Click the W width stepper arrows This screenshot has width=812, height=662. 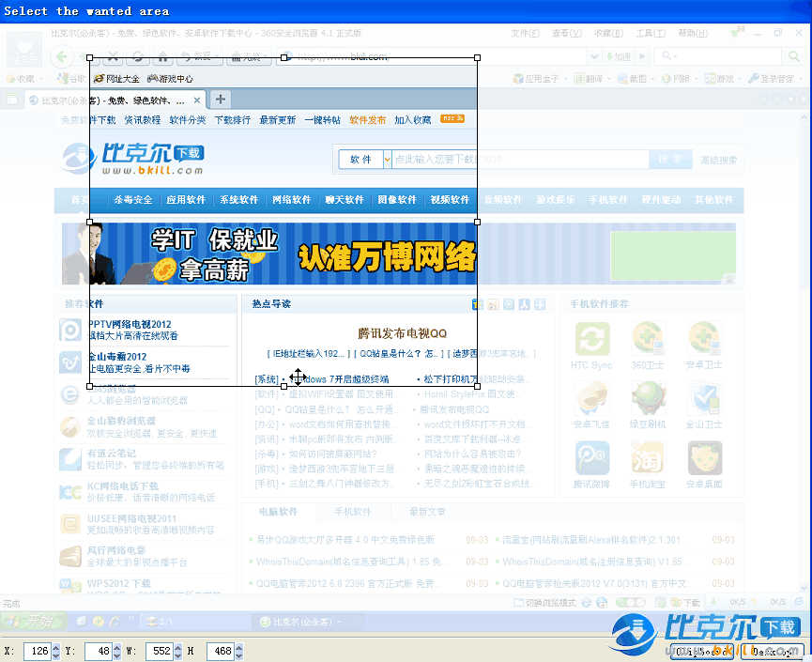(x=179, y=650)
